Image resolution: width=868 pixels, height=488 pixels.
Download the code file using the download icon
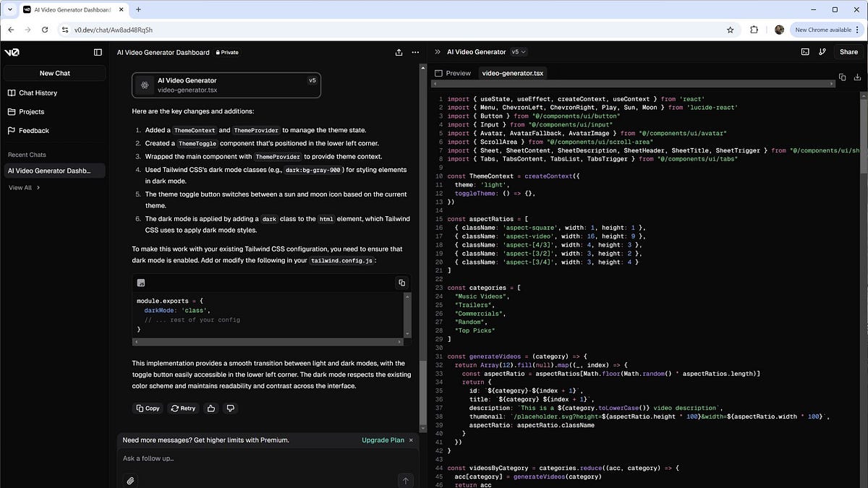[858, 77]
